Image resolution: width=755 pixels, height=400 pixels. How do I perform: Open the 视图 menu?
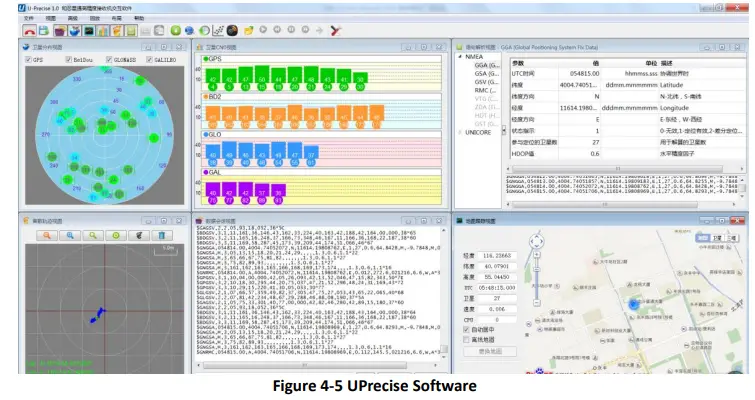click(51, 18)
